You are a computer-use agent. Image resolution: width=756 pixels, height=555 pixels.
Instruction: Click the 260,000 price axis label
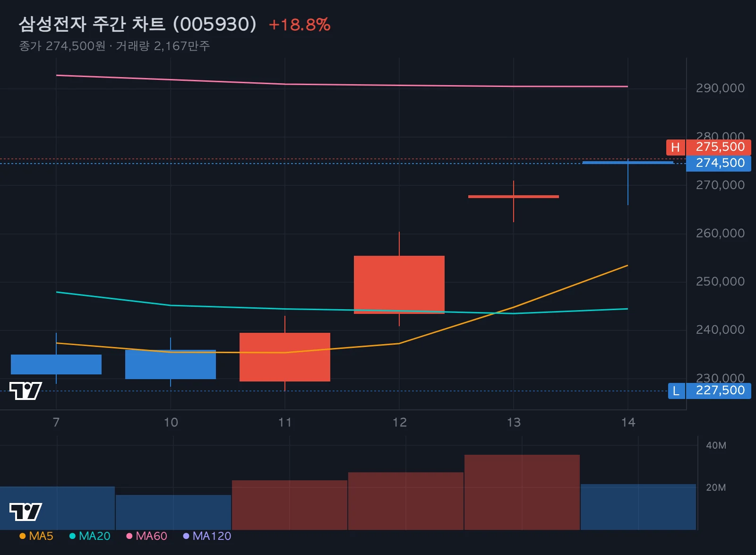pyautogui.click(x=720, y=233)
